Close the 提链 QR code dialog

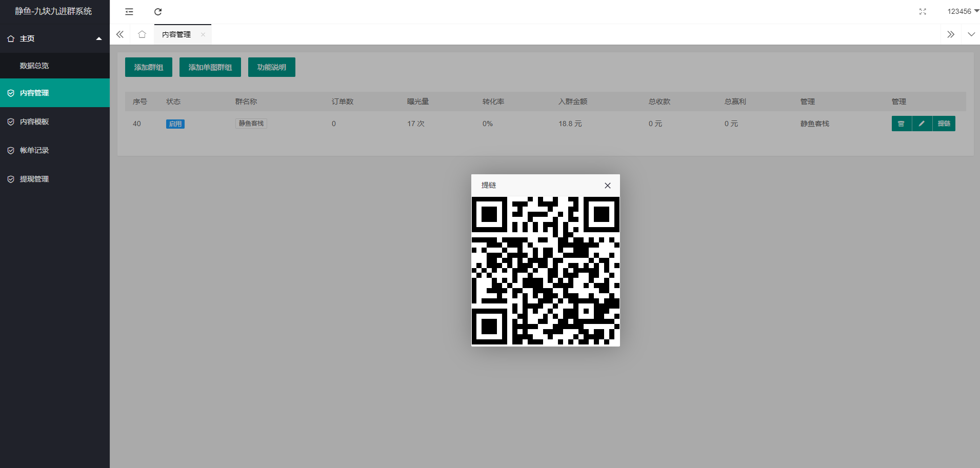tap(608, 186)
